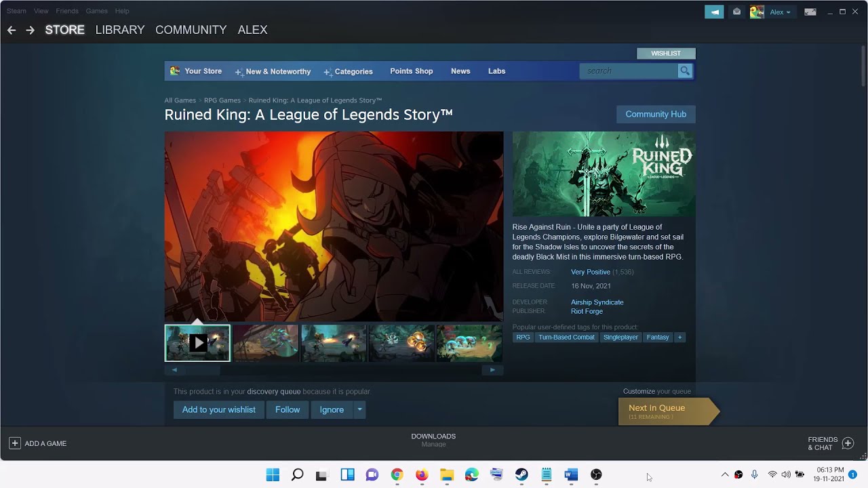This screenshot has width=868, height=488.
Task: Click Alex's profile avatar in title bar
Action: pos(757,12)
